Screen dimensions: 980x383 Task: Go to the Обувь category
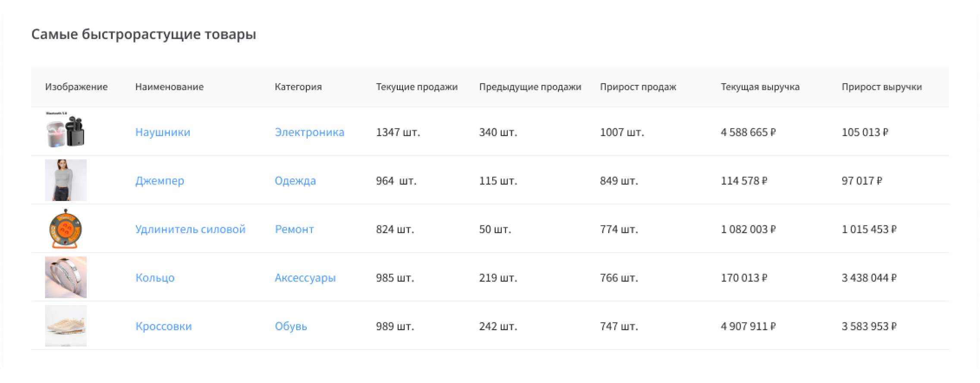291,326
